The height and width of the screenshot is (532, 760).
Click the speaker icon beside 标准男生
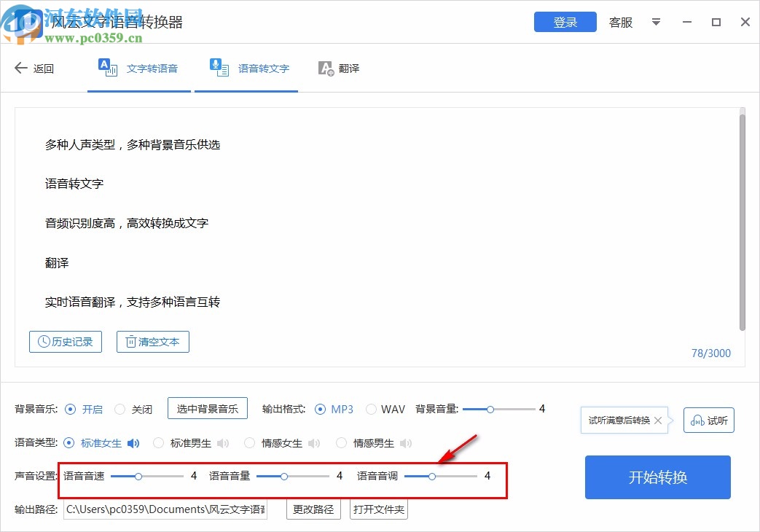pos(222,442)
